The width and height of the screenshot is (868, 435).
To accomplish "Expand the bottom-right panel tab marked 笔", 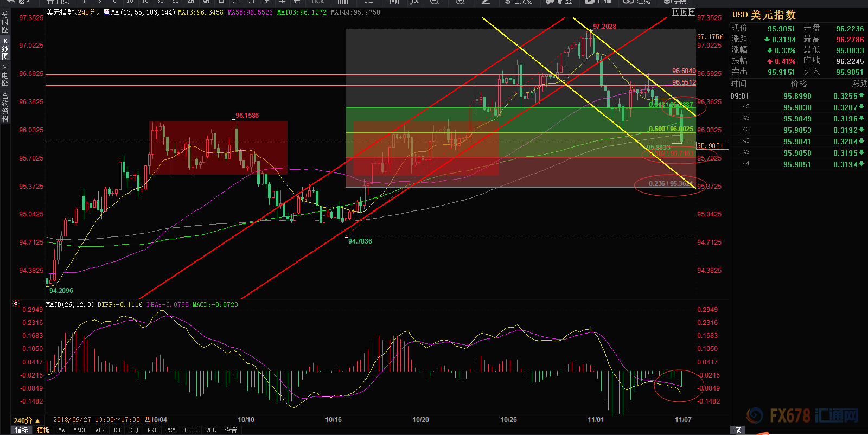I will pyautogui.click(x=738, y=430).
